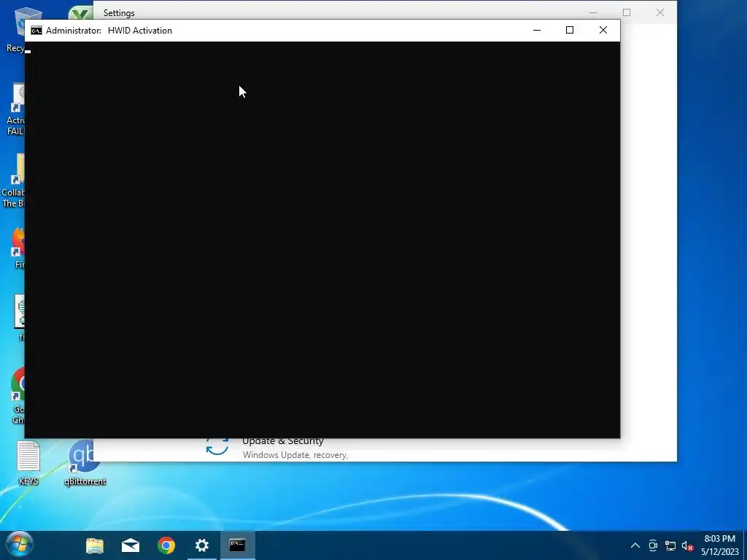Image resolution: width=747 pixels, height=560 pixels.
Task: Open the muted volume tray icon
Action: pyautogui.click(x=687, y=545)
